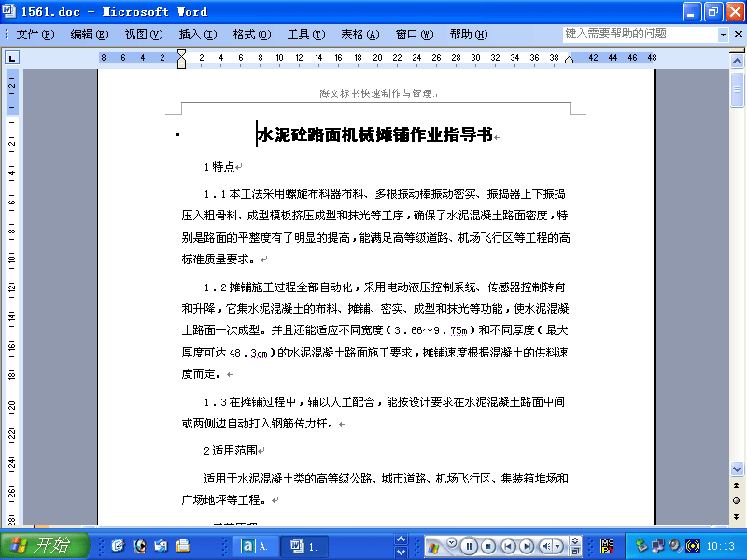Click the system clock showing 10:13

click(x=720, y=546)
